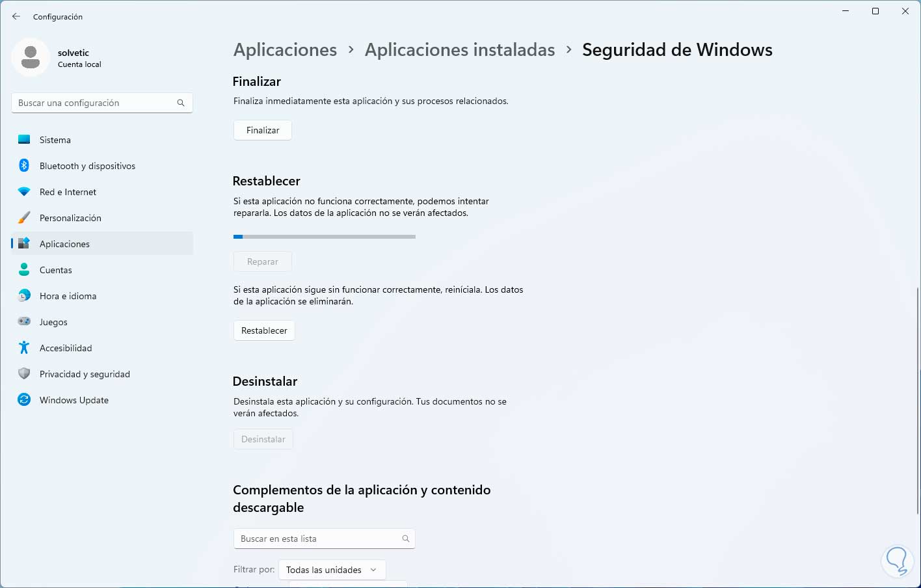This screenshot has width=921, height=588.
Task: Click the Bluetooth icon in the sidebar
Action: coord(24,166)
